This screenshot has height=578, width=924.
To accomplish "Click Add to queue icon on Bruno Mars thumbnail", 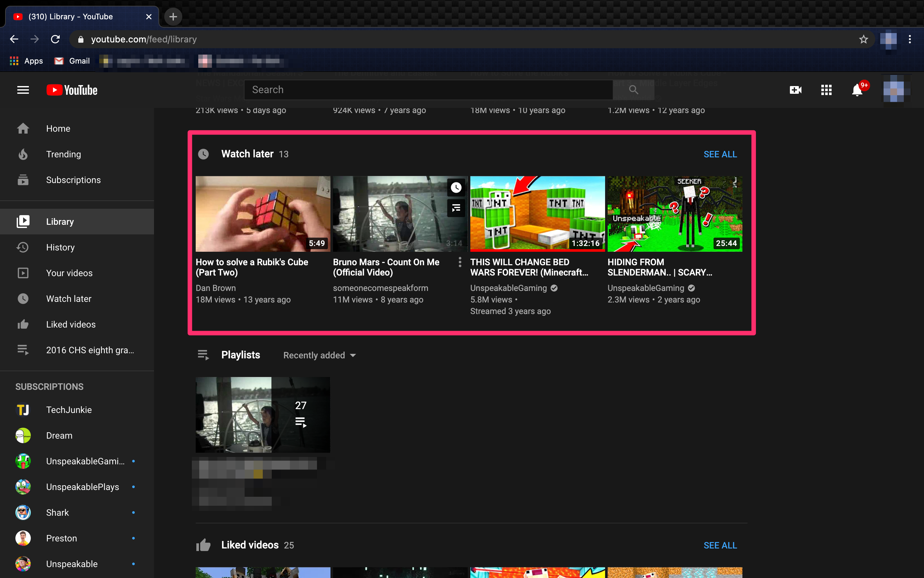I will click(456, 208).
